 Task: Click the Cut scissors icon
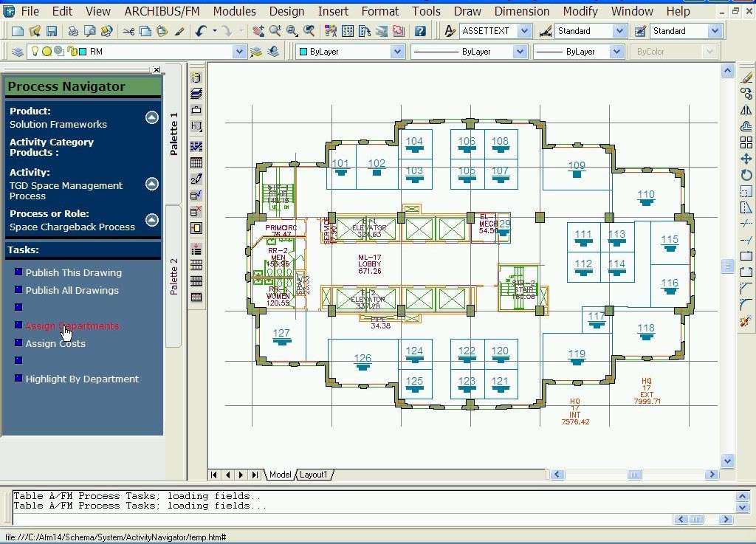pos(128,31)
